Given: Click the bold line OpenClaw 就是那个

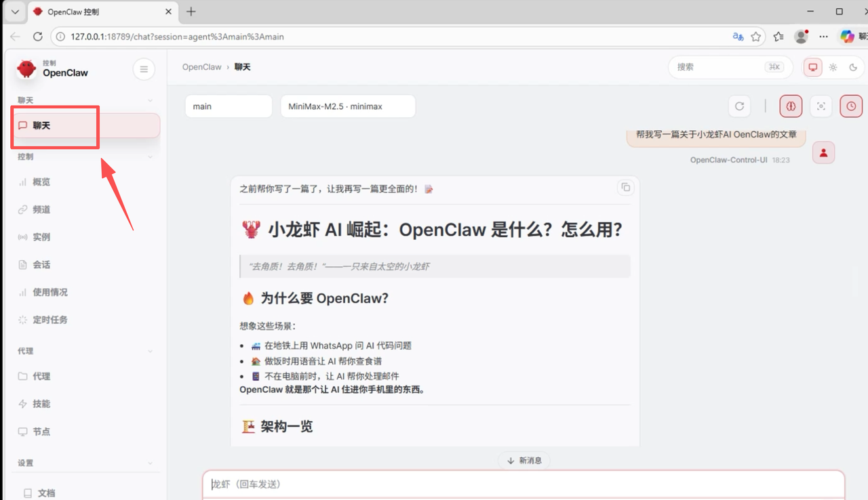Looking at the screenshot, I should click(x=332, y=390).
